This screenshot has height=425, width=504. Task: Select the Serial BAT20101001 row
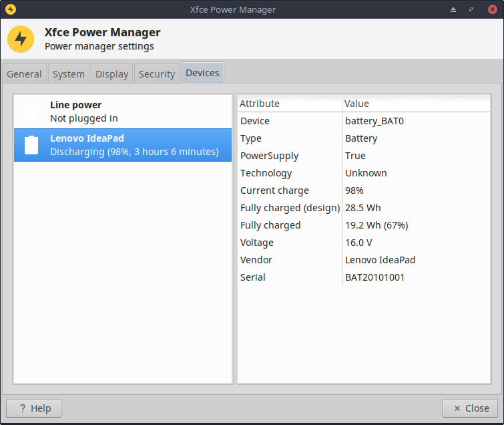coord(364,277)
